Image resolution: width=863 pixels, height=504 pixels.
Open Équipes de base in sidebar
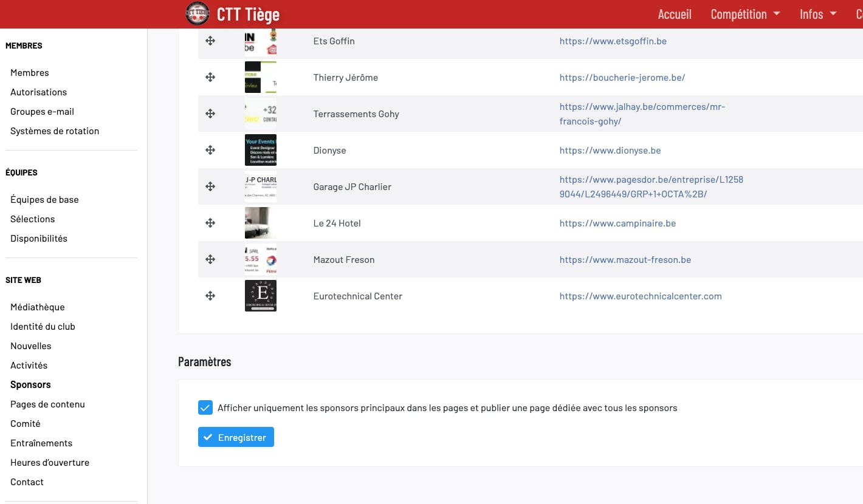click(44, 200)
